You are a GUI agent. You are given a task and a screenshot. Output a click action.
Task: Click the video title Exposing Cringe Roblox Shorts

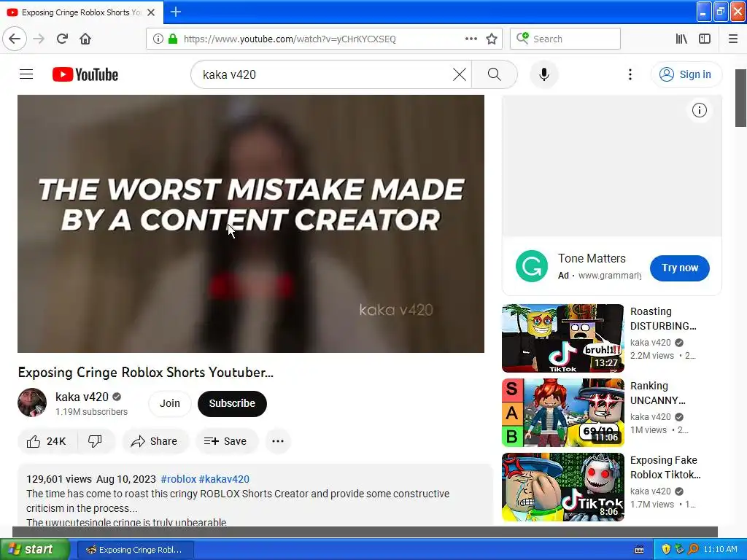(x=146, y=372)
